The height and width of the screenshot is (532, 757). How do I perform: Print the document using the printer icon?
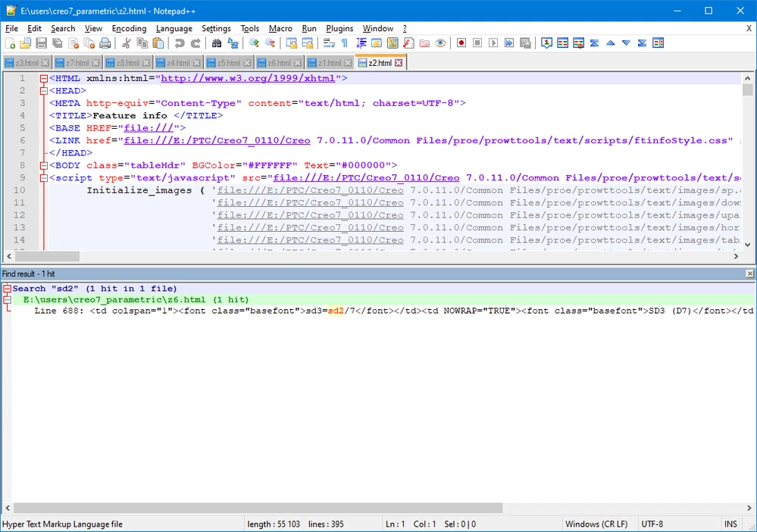click(x=105, y=43)
